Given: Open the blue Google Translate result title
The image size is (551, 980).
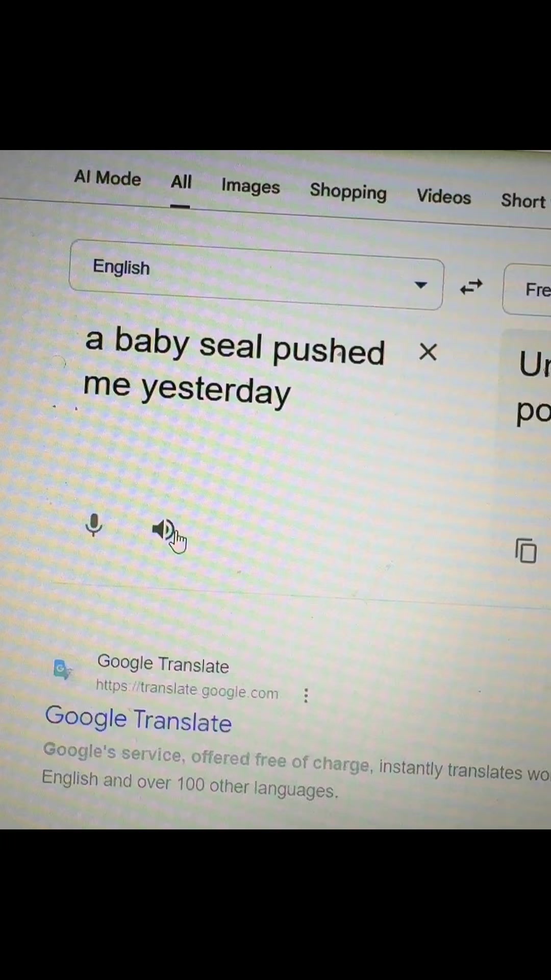Looking at the screenshot, I should [x=138, y=719].
